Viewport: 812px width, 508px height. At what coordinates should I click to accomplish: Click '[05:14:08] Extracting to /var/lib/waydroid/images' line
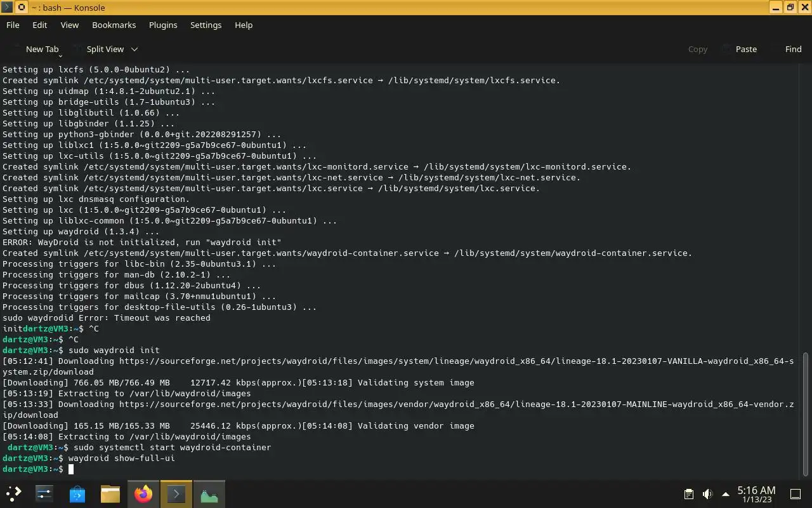(126, 436)
